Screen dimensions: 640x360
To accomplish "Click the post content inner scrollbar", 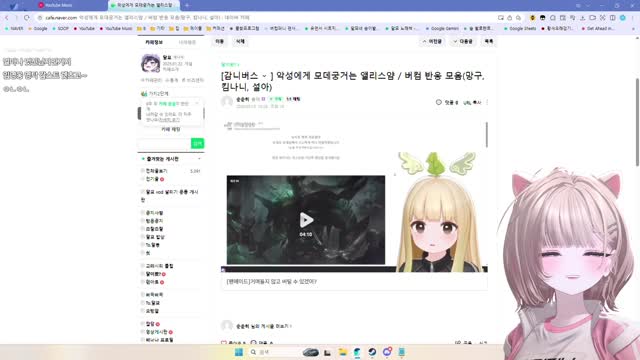I will pyautogui.click(x=487, y=134).
